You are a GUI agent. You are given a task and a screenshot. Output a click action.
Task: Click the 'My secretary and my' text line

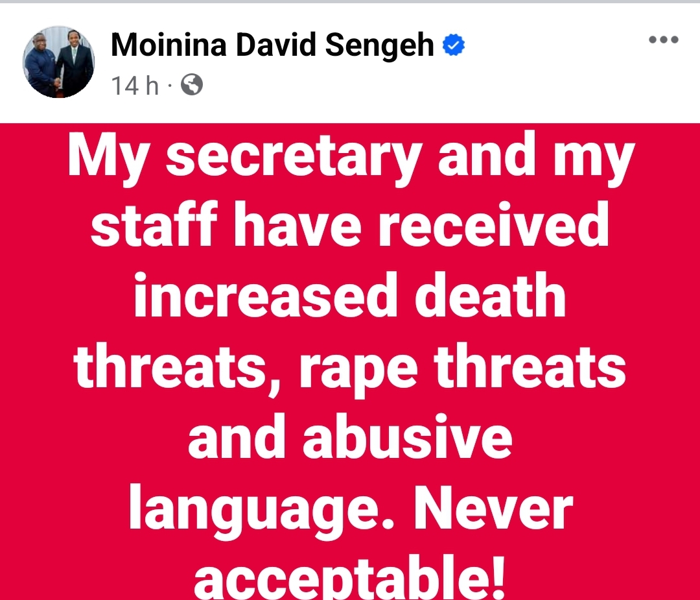[x=351, y=160]
